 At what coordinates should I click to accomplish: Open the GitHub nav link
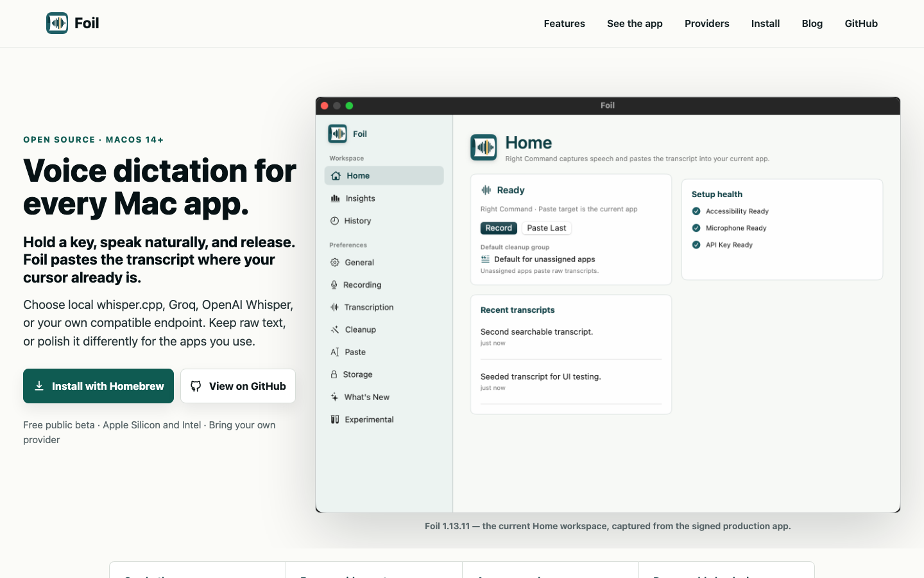pos(861,24)
